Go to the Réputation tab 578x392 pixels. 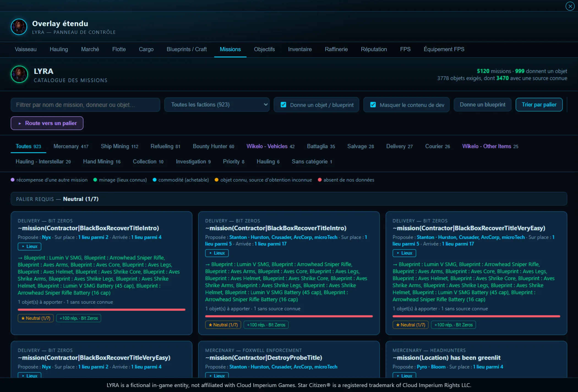coord(374,49)
